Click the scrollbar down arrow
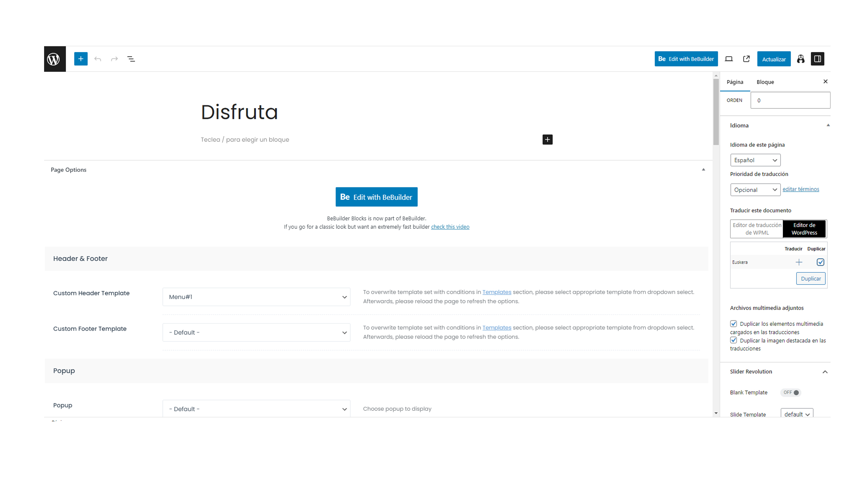The width and height of the screenshot is (868, 494). [716, 413]
